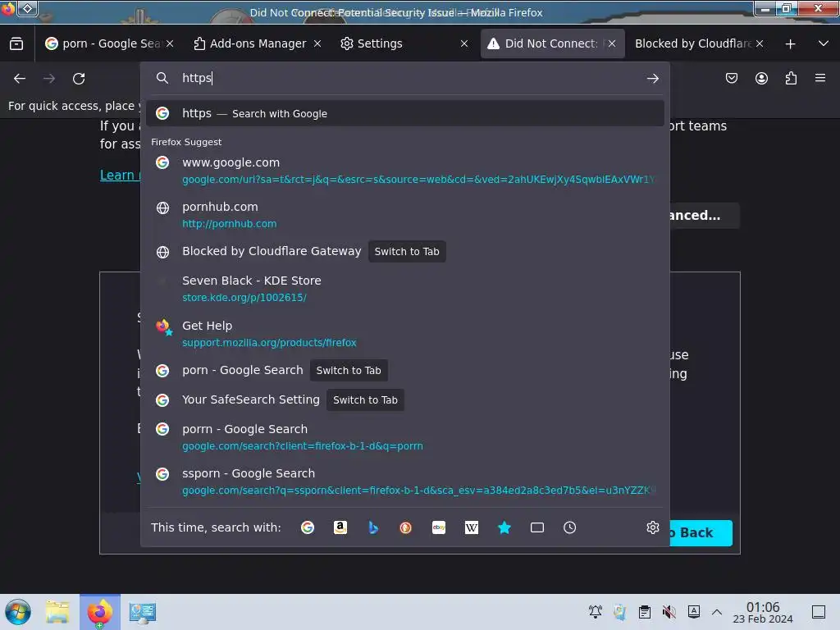840x630 pixels.
Task: Click the Firefox View icon in tab bar
Action: click(16, 43)
